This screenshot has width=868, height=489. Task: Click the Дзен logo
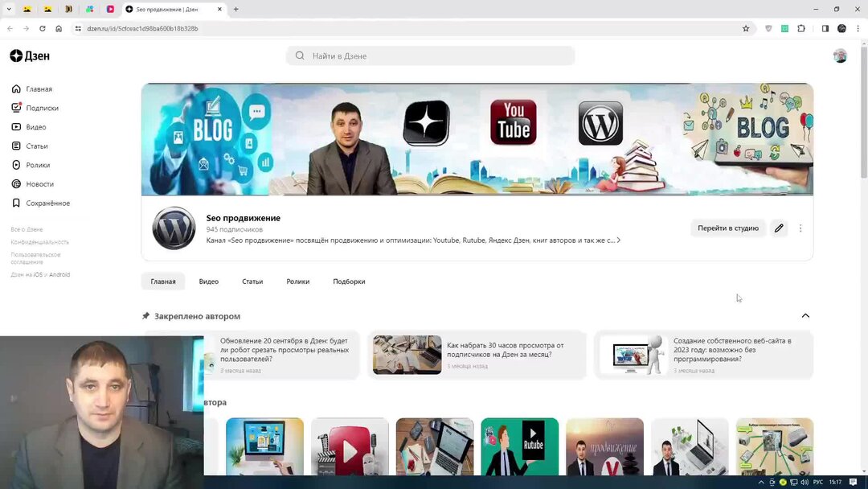point(30,56)
